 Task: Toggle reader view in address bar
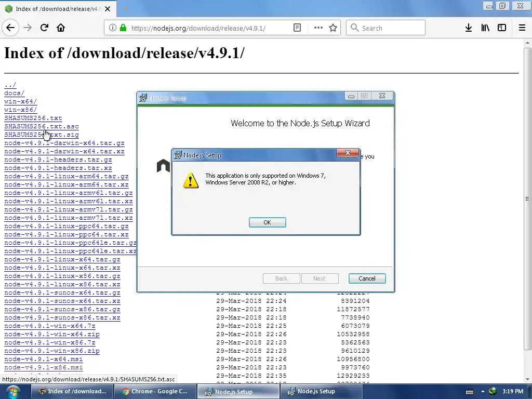(297, 28)
